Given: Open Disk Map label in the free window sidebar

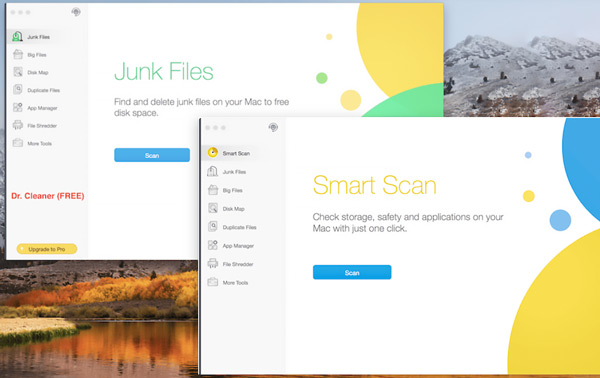Looking at the screenshot, I should pyautogui.click(x=38, y=72).
